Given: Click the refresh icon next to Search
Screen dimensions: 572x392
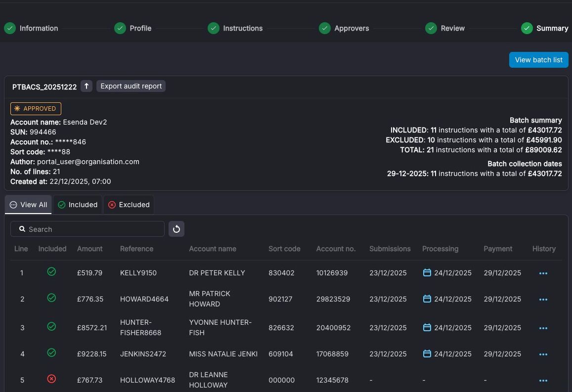Looking at the screenshot, I should tap(176, 229).
